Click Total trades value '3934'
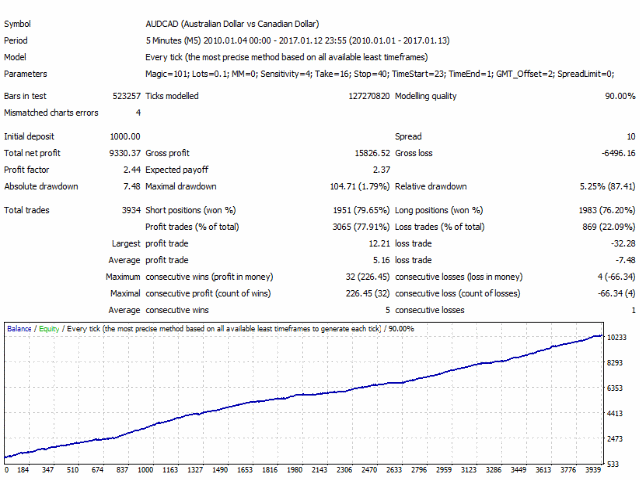 click(131, 210)
